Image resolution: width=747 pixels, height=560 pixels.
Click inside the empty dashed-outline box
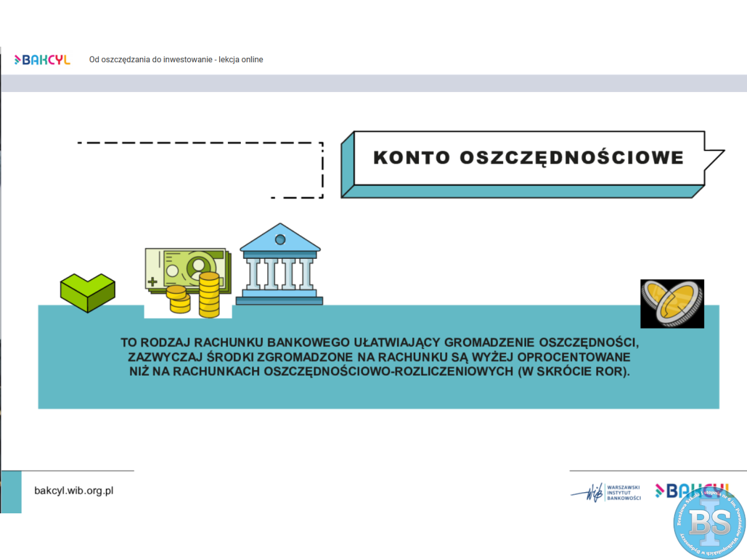coord(199,170)
